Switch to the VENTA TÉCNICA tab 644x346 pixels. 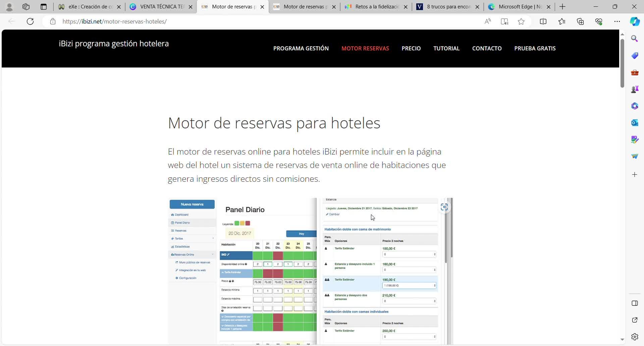point(160,7)
